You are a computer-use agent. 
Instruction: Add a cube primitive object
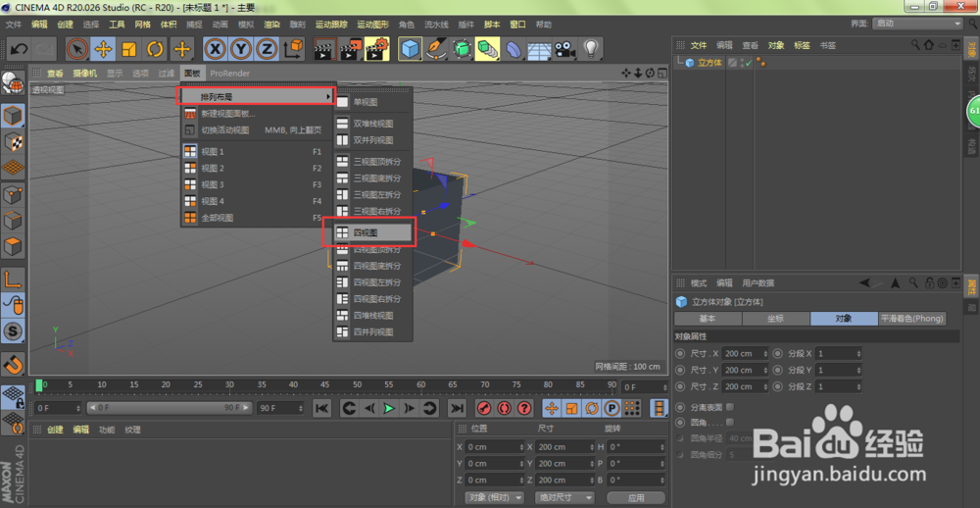[410, 49]
